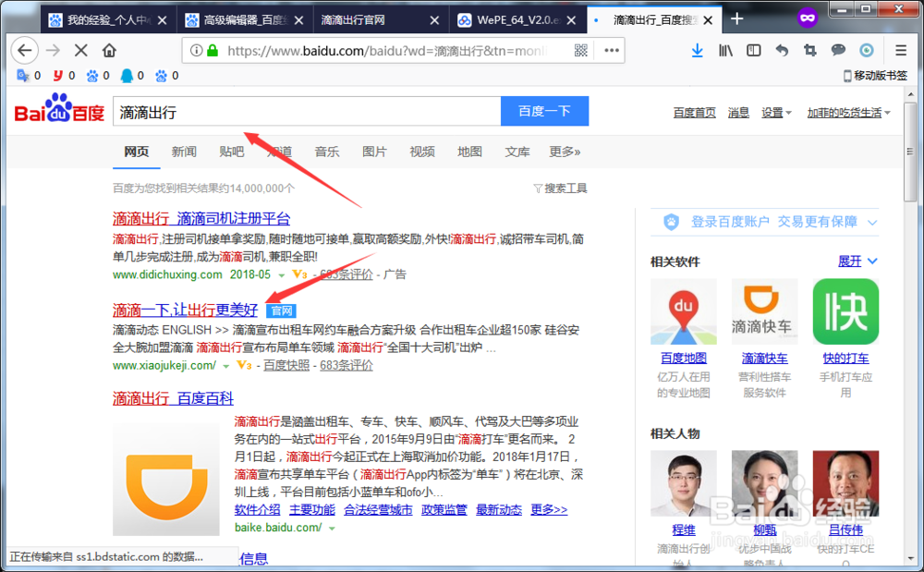The image size is (924, 572).
Task: Click the 百度一下 search button
Action: [x=544, y=111]
